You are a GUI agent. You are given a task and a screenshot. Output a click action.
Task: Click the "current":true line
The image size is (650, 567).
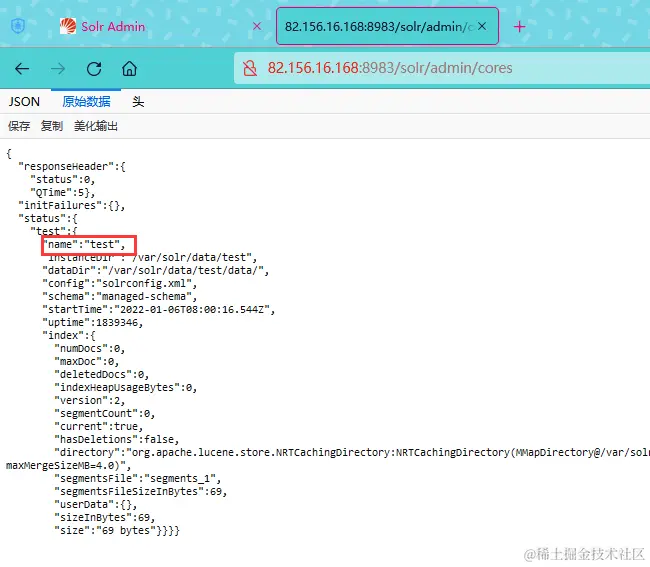click(99, 426)
